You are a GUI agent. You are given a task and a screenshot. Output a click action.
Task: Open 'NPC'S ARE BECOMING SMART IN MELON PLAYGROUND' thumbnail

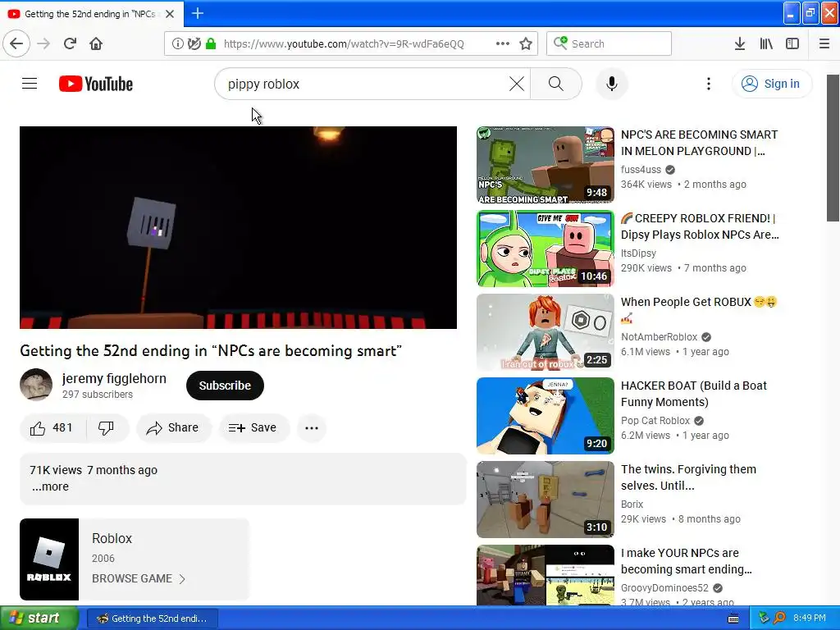pyautogui.click(x=546, y=164)
